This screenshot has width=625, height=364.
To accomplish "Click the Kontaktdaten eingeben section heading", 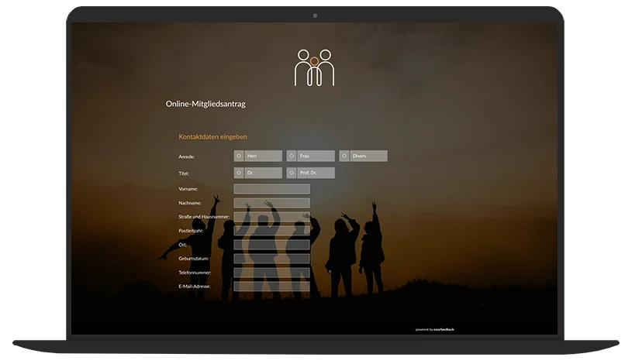I will (212, 137).
